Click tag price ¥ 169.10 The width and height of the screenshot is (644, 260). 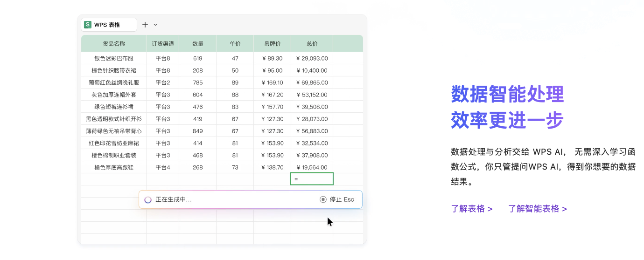click(273, 82)
